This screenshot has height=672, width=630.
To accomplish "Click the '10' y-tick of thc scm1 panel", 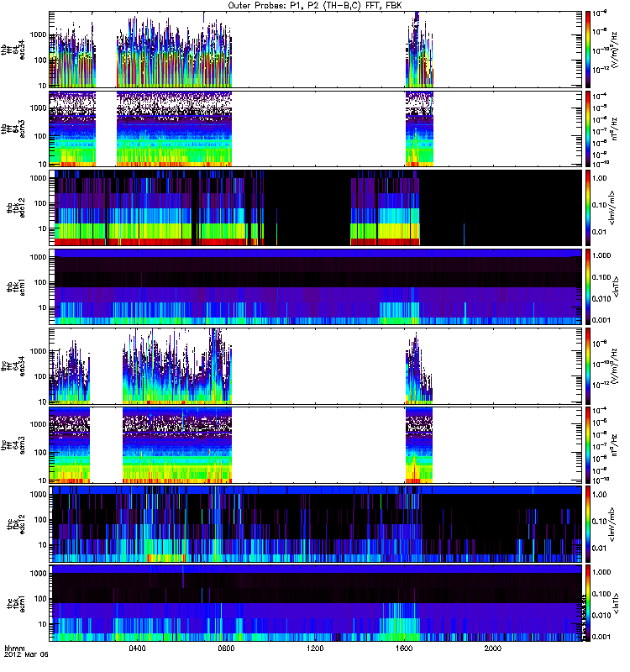I will [43, 624].
